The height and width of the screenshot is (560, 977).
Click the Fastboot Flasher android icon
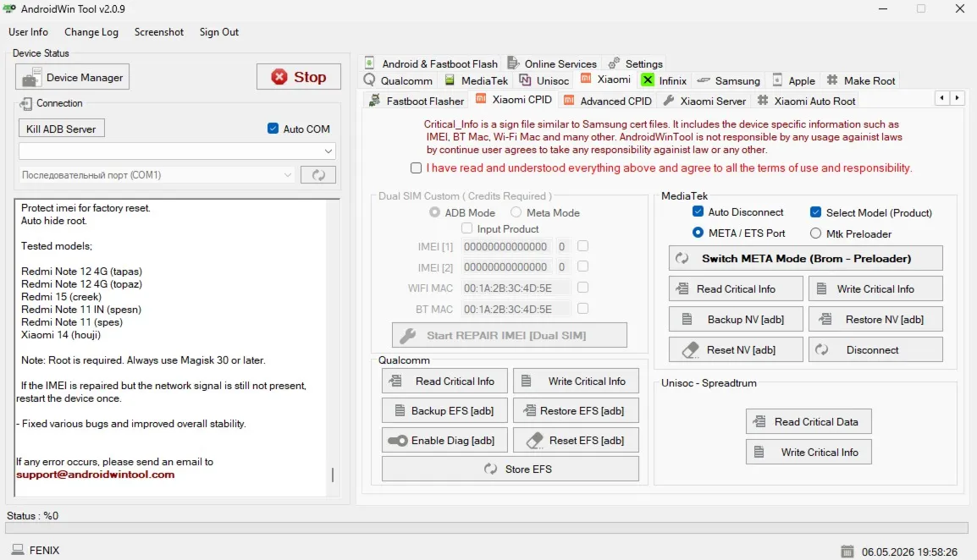point(374,101)
